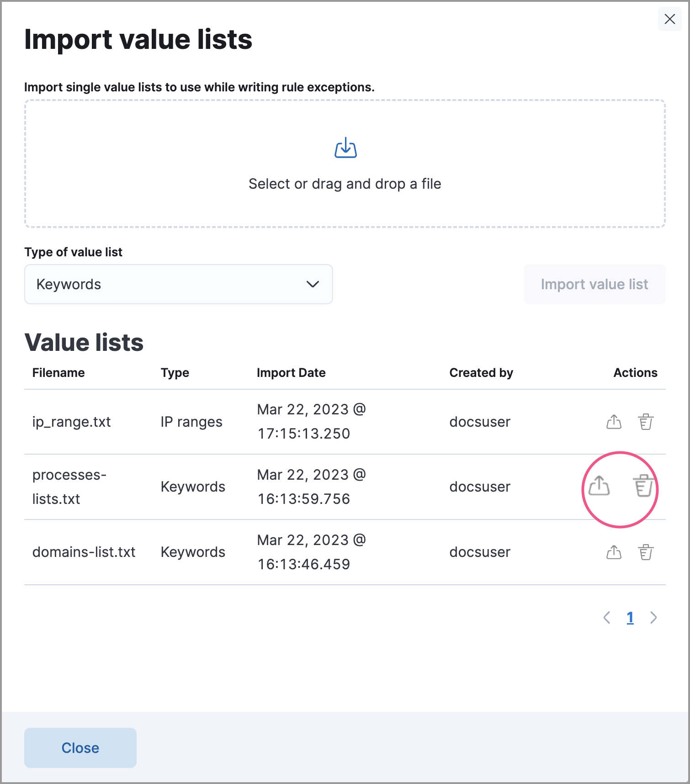
Task: Go to the next page of value lists
Action: coord(653,618)
